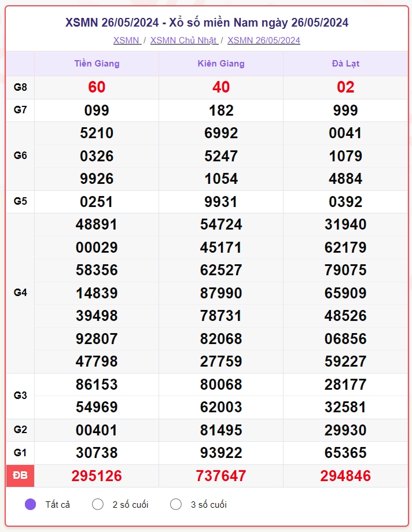412x532 pixels.
Task: Click the G5 number 9931
Action: point(221,202)
